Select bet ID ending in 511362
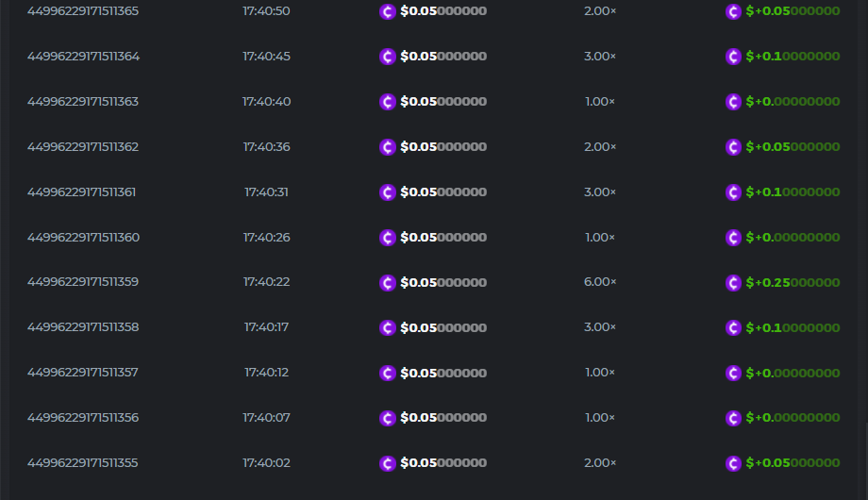868x500 pixels. (x=83, y=147)
